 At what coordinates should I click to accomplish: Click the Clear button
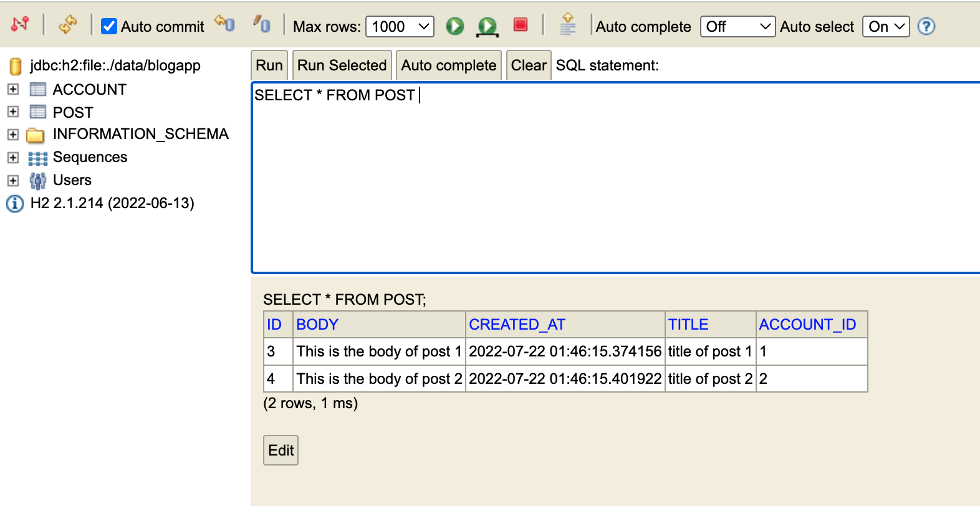pyautogui.click(x=529, y=65)
